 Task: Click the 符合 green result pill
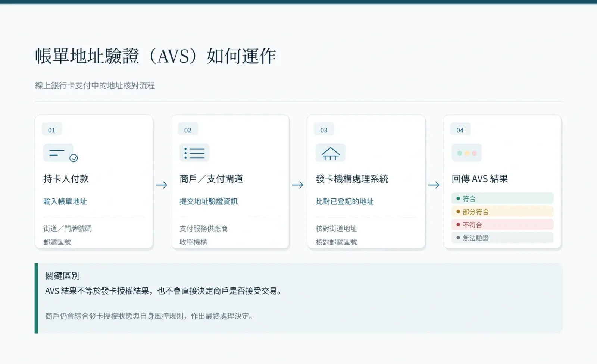point(503,198)
